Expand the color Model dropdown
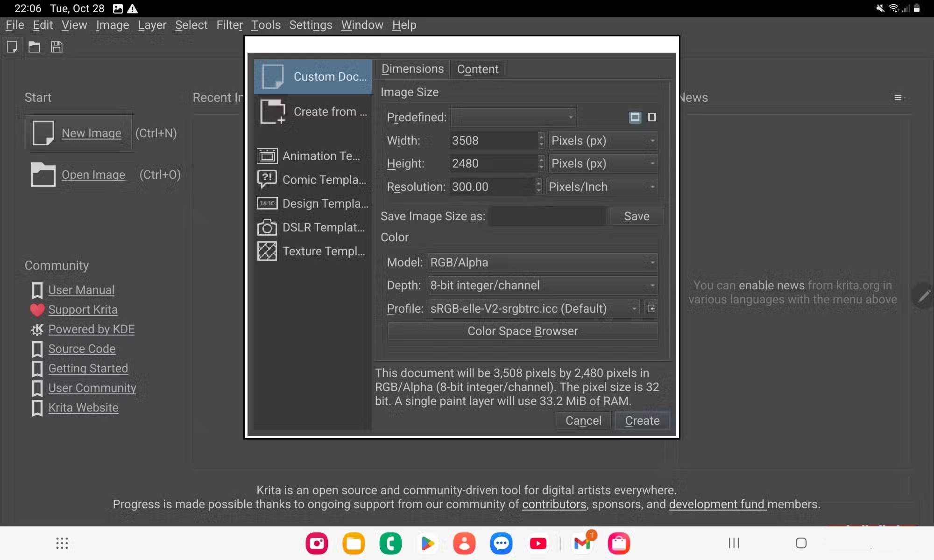Screen dimensions: 934x560 click(542, 262)
